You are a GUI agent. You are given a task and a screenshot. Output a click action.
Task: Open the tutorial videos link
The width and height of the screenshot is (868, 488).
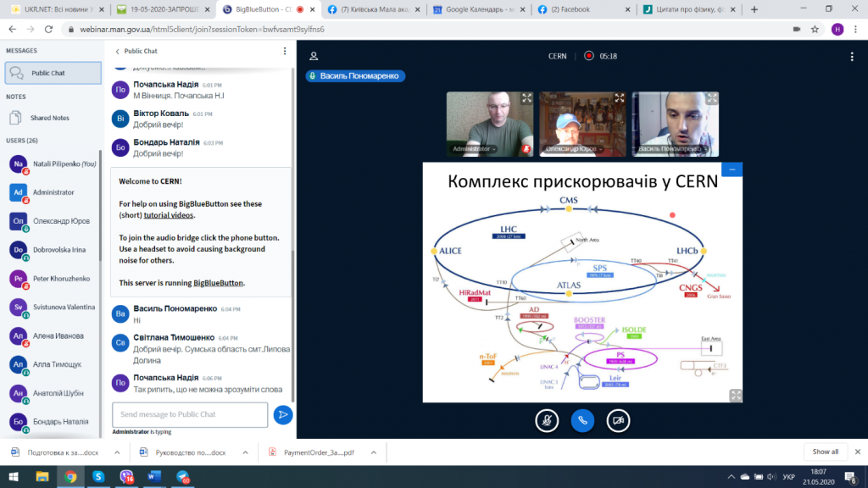[x=169, y=215]
